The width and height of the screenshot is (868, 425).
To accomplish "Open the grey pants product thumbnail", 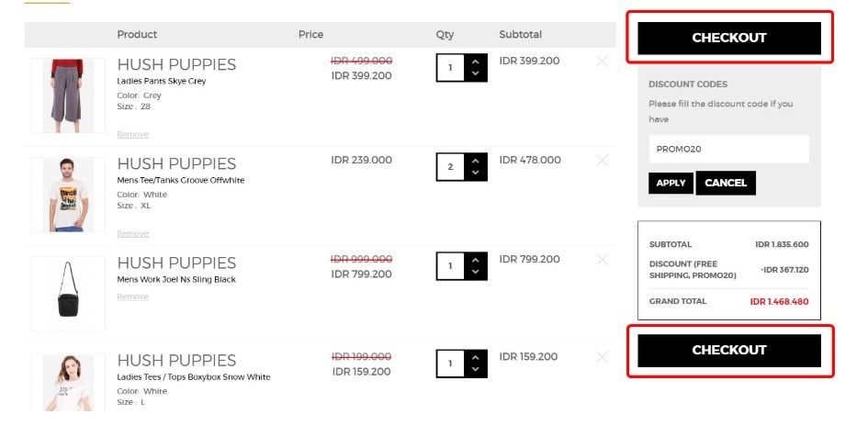I will pos(68,95).
